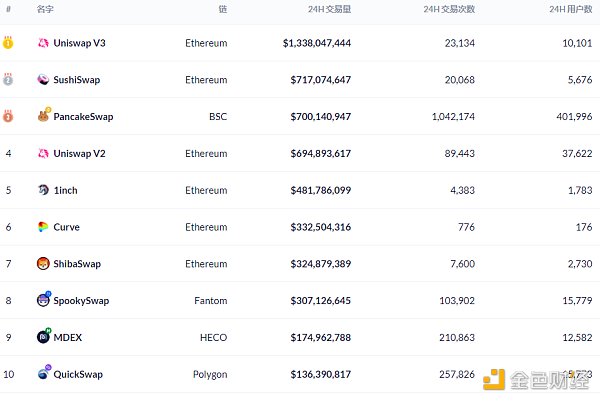Click the bronze third-place medal icon
Screen dimensions: 600x401
(8, 116)
